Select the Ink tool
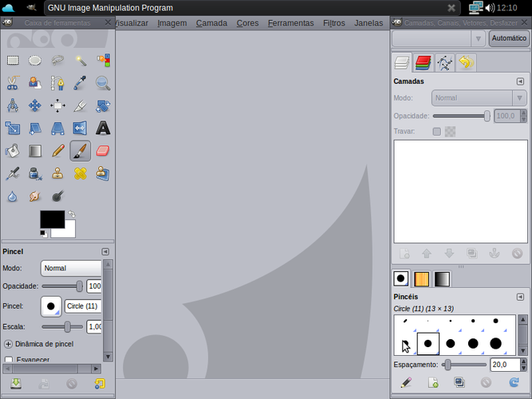The height and width of the screenshot is (399, 532). [35, 173]
